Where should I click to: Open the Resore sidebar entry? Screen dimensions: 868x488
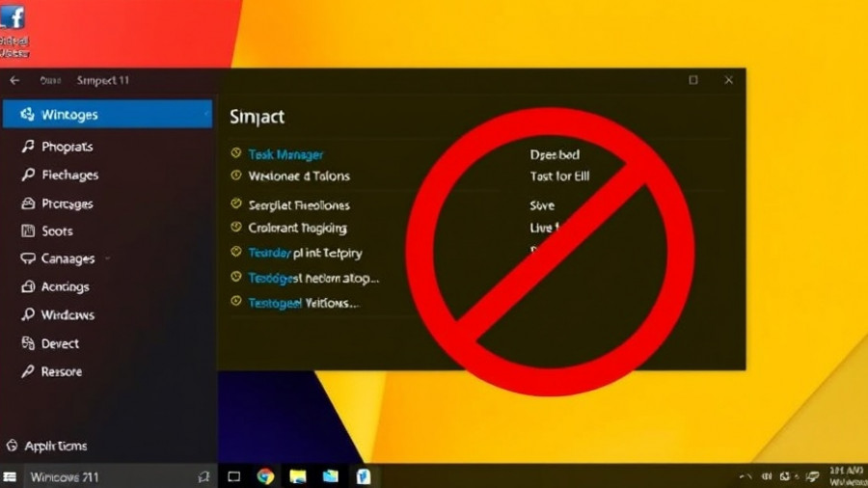(x=62, y=372)
